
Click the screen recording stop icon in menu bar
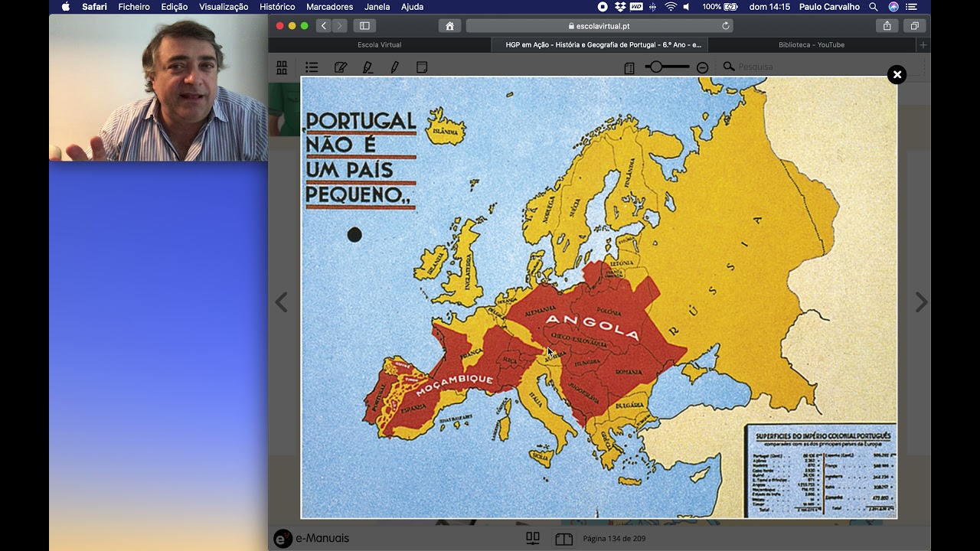(x=603, y=7)
